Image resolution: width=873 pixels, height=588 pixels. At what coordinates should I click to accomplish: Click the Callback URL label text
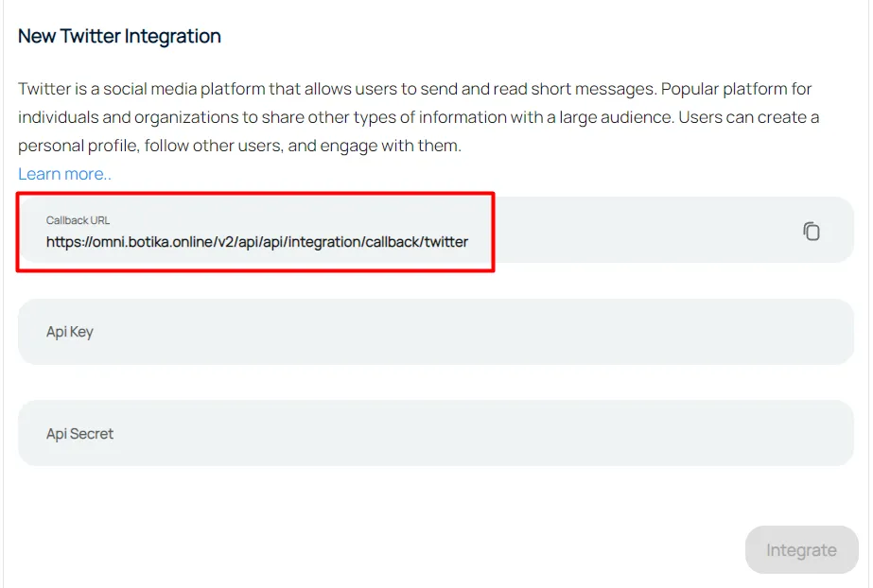(x=78, y=220)
